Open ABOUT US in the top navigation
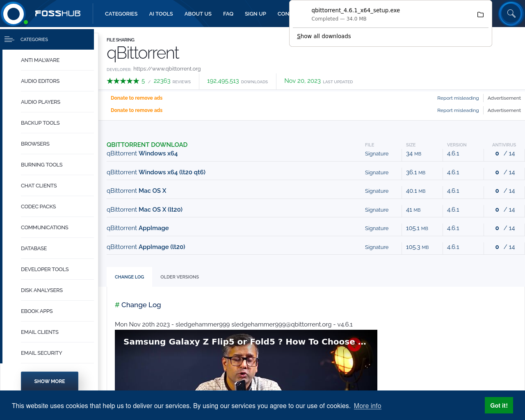Image resolution: width=525 pixels, height=420 pixels. click(198, 14)
